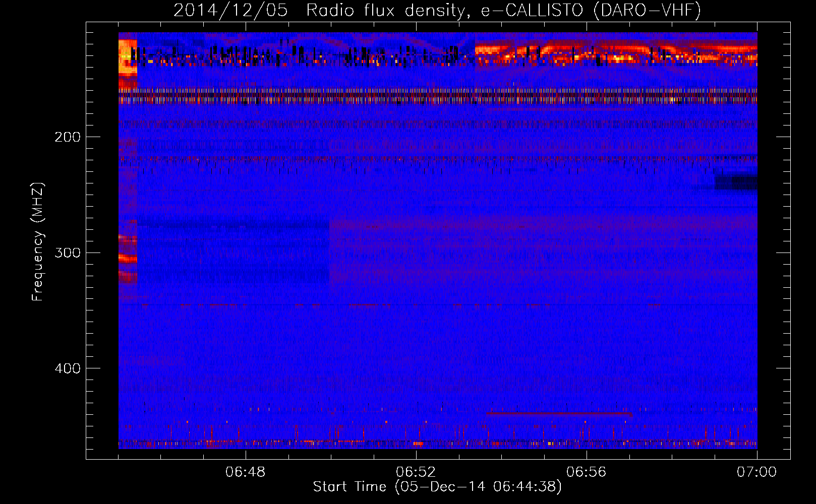816x504 pixels.
Task: Click the 200 frequency tick label
Action: coord(68,137)
